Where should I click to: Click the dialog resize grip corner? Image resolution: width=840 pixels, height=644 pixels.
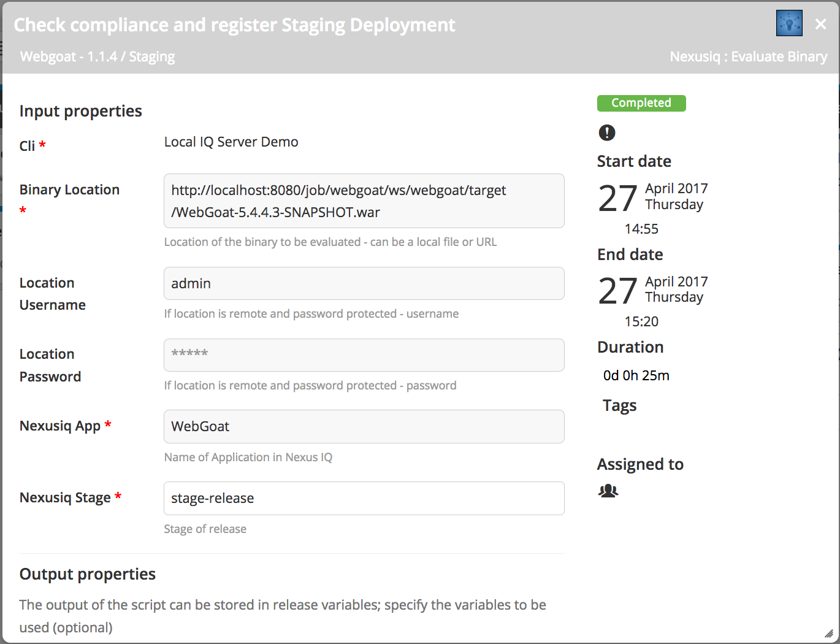(x=829, y=634)
